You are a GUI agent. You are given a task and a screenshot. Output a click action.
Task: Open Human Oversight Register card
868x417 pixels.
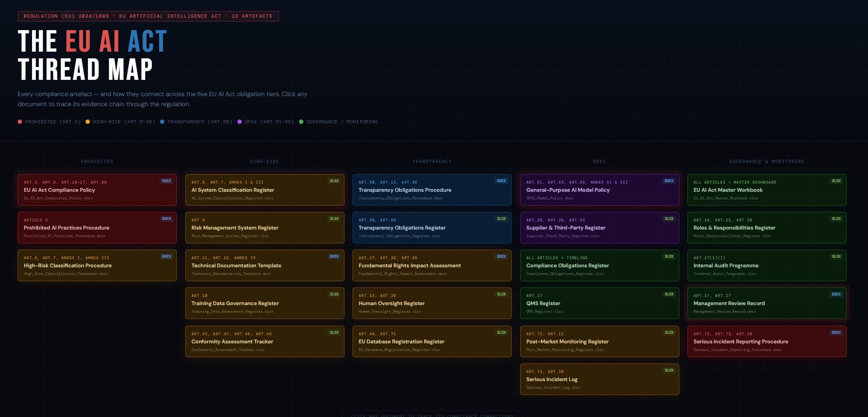tap(432, 303)
